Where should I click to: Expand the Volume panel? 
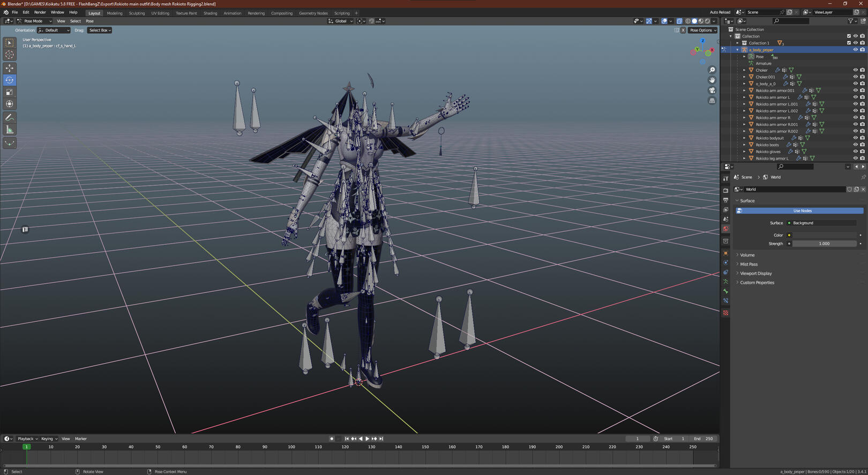747,255
